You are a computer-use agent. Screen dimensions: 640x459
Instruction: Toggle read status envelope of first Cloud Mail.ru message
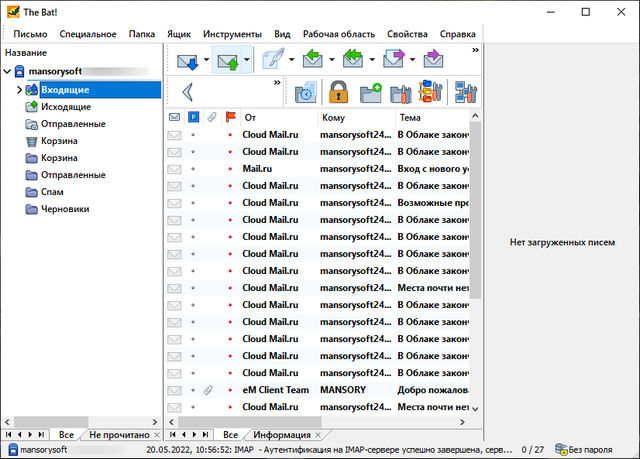point(175,134)
